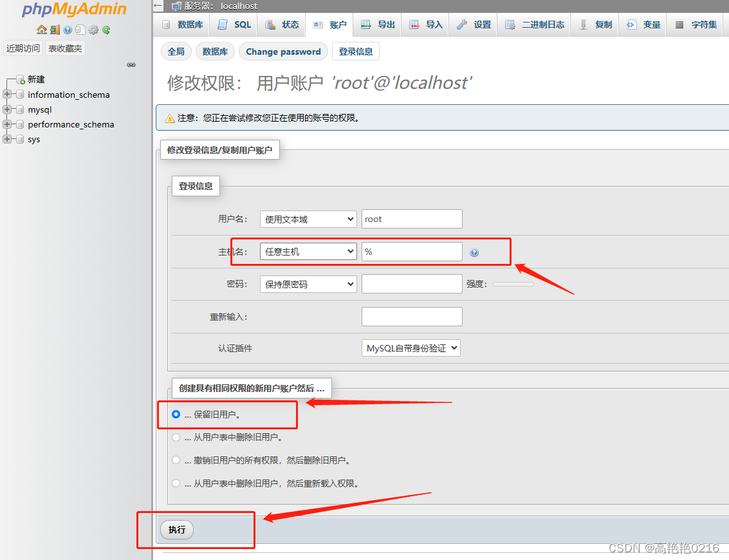
Task: Click the password 强度 strength meter
Action: (513, 285)
